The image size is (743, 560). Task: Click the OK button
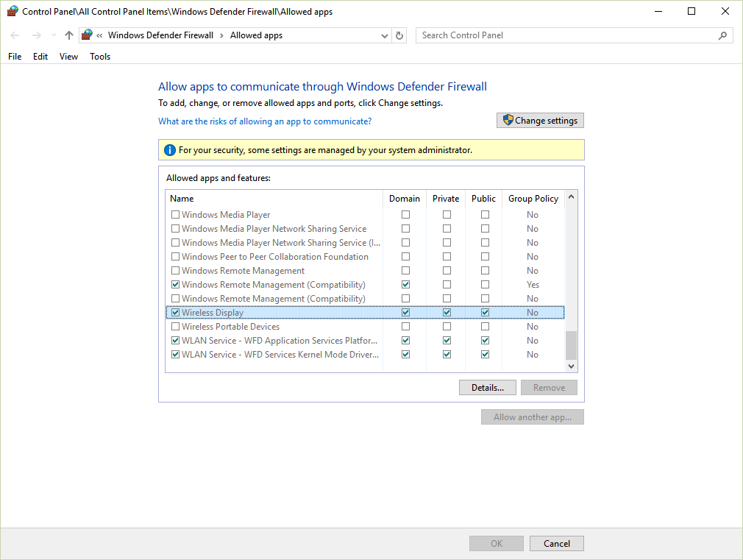tap(496, 543)
